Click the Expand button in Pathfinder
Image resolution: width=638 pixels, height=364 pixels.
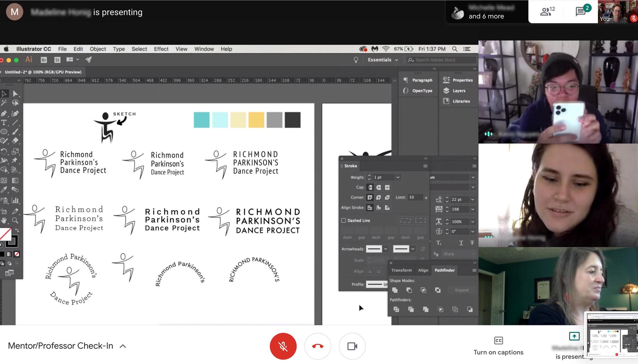[x=462, y=290]
